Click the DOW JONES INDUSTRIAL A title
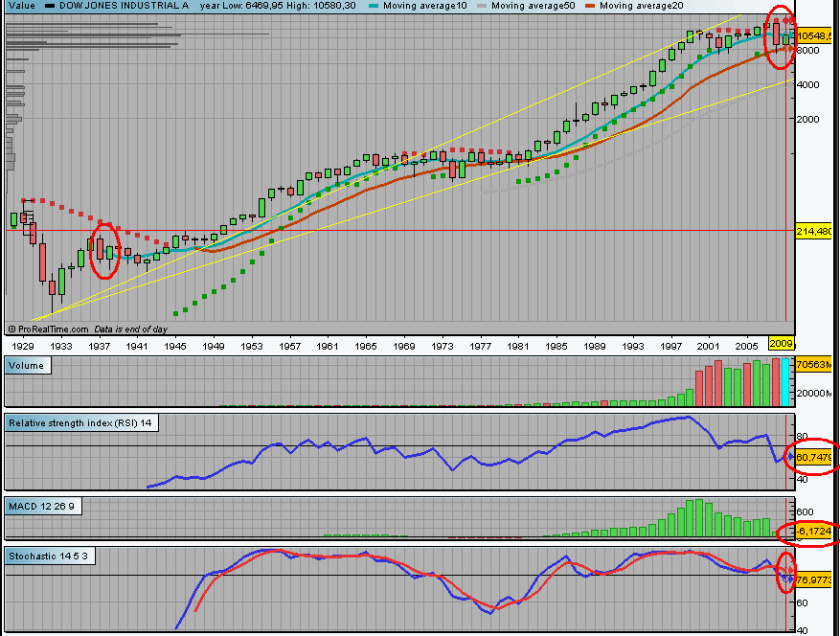Viewport: 840px width, 636px height. pos(124,6)
